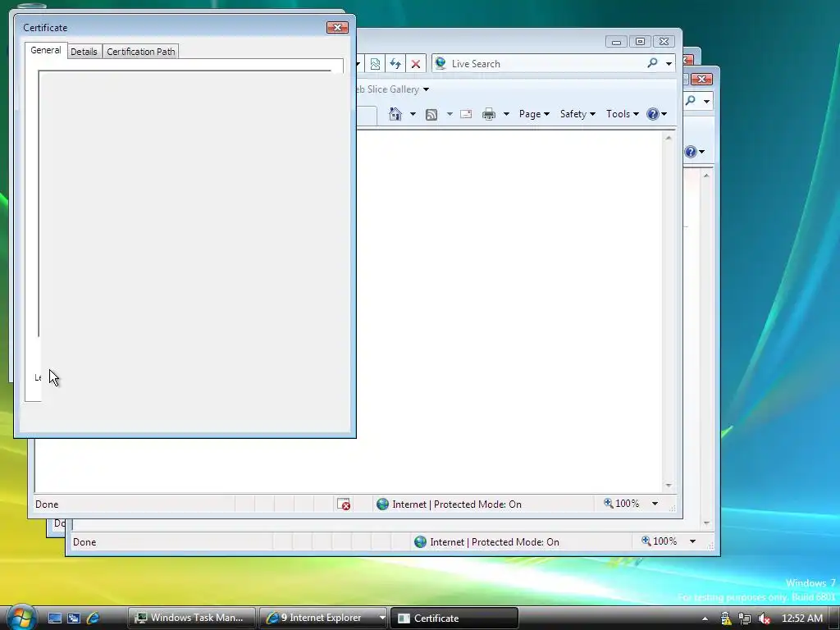Open the Safety menu
The height and width of the screenshot is (630, 840).
[577, 113]
